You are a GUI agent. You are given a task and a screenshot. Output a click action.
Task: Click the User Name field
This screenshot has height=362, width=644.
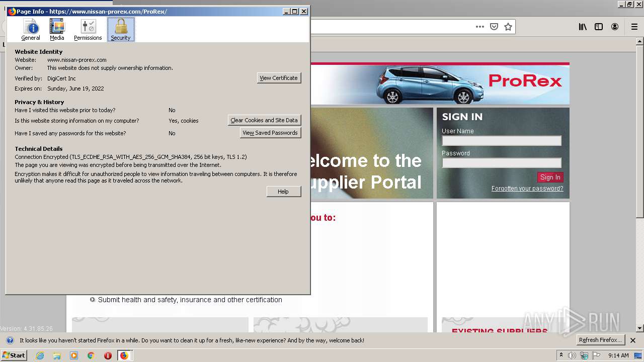click(502, 141)
